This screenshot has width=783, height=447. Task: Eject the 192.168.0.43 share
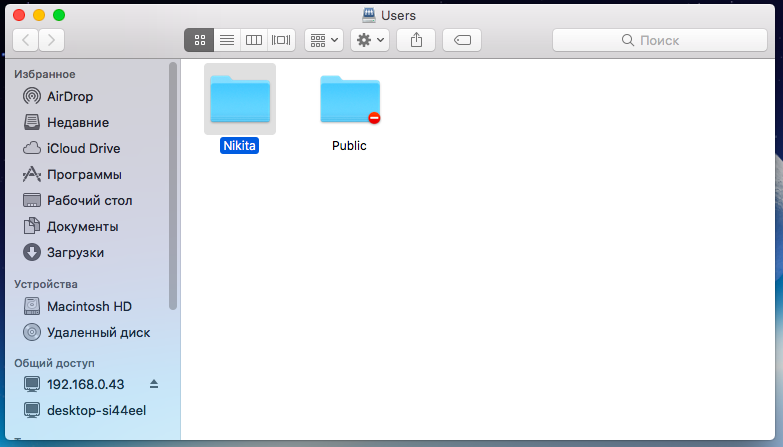(154, 384)
